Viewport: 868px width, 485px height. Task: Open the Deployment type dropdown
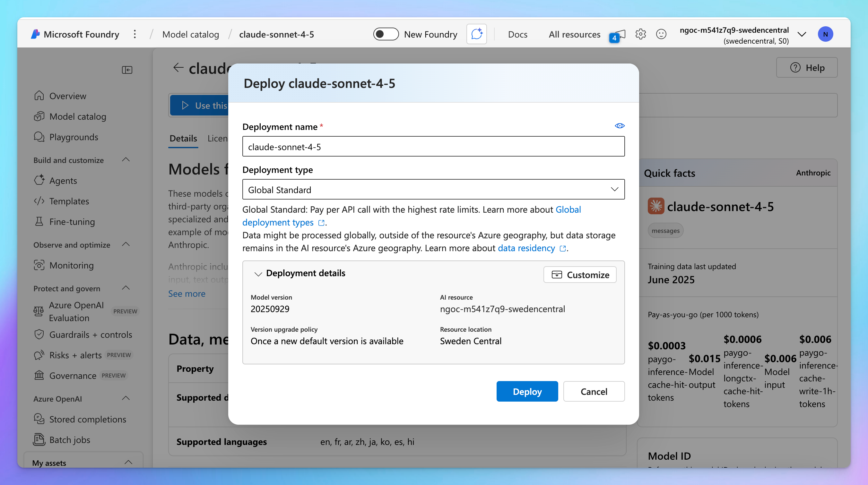[x=433, y=190]
